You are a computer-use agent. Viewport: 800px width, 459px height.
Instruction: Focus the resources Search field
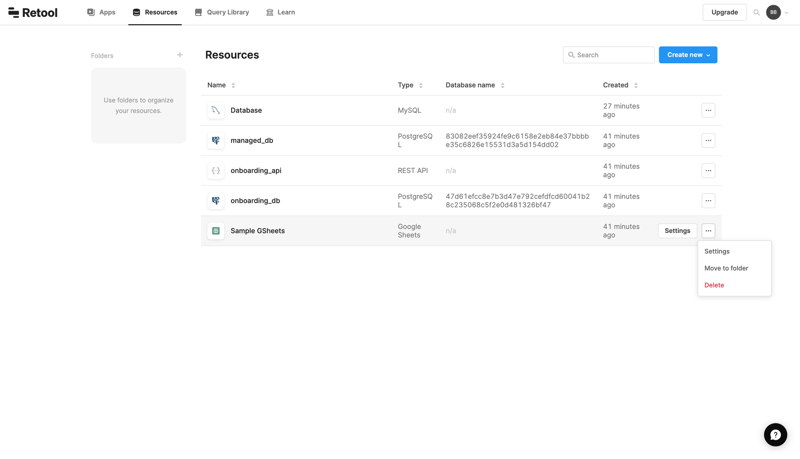[609, 55]
